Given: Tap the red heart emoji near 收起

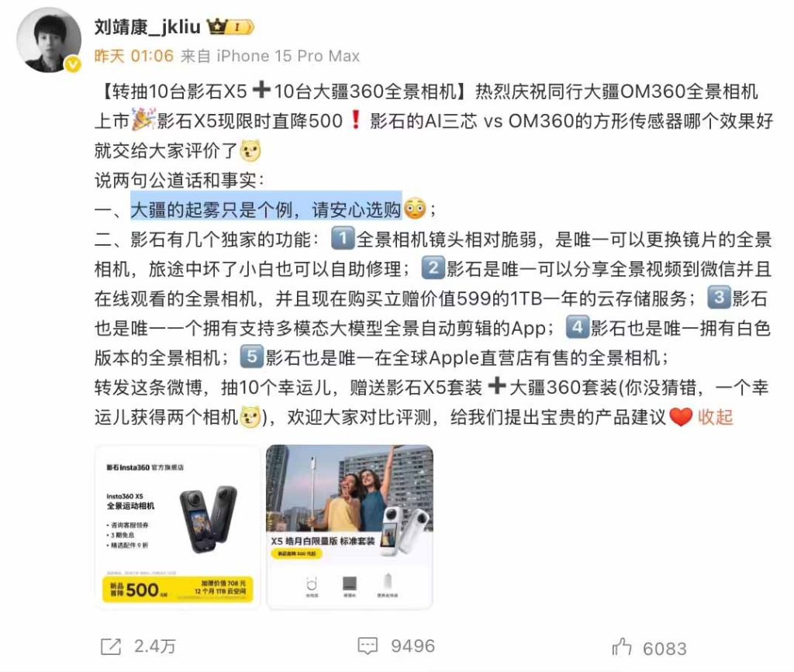Looking at the screenshot, I should [x=680, y=417].
